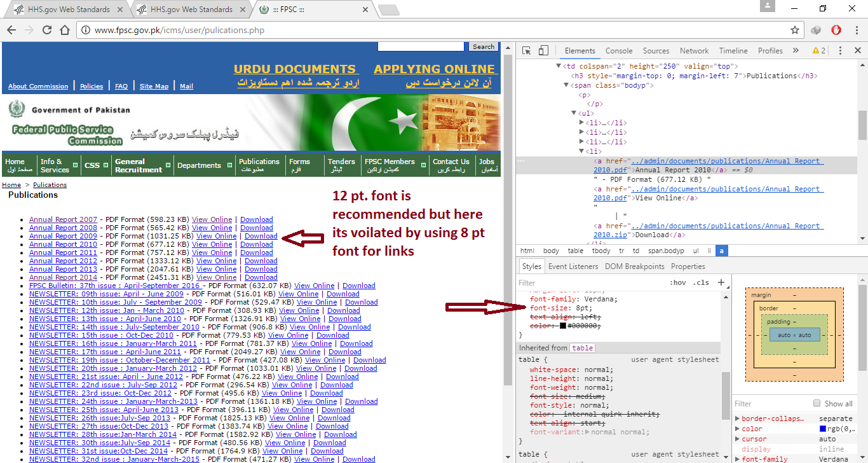
Task: Click the black color swatch beside #000000
Action: [x=564, y=326]
